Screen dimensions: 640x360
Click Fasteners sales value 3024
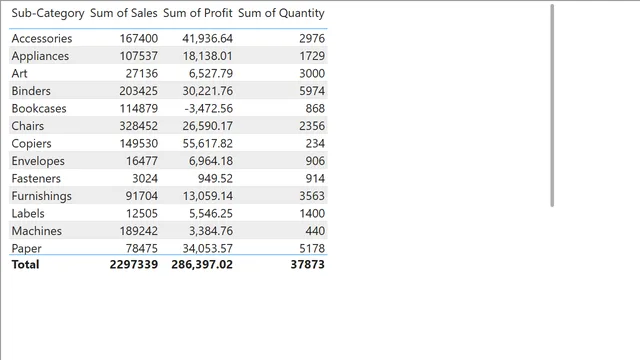145,179
